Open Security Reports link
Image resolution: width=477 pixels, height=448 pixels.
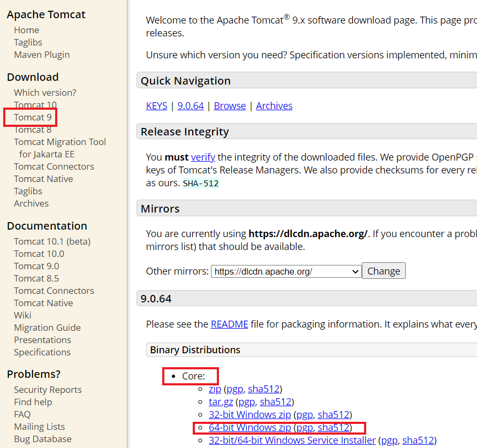click(x=48, y=390)
